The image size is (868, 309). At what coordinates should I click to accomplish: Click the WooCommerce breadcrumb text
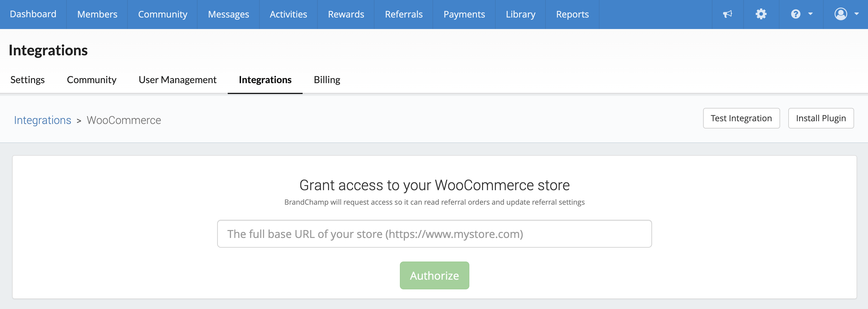tap(124, 120)
